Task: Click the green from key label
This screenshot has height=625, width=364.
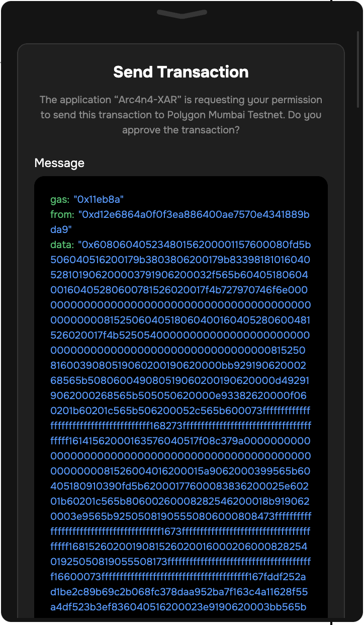Action: (63, 215)
